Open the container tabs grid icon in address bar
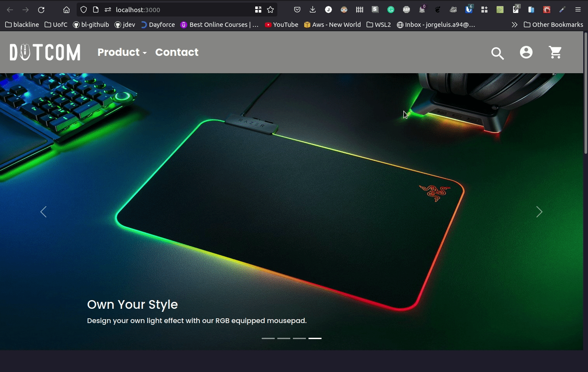588x372 pixels. [258, 10]
